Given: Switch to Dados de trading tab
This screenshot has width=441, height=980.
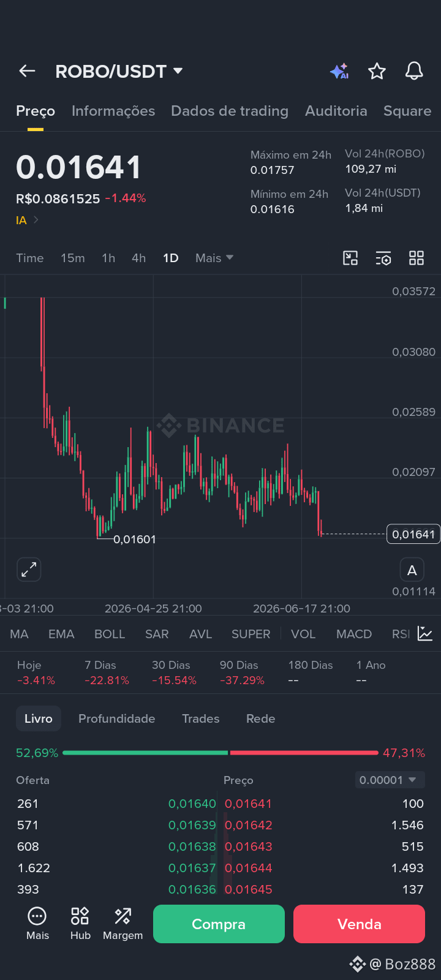Looking at the screenshot, I should coord(230,111).
